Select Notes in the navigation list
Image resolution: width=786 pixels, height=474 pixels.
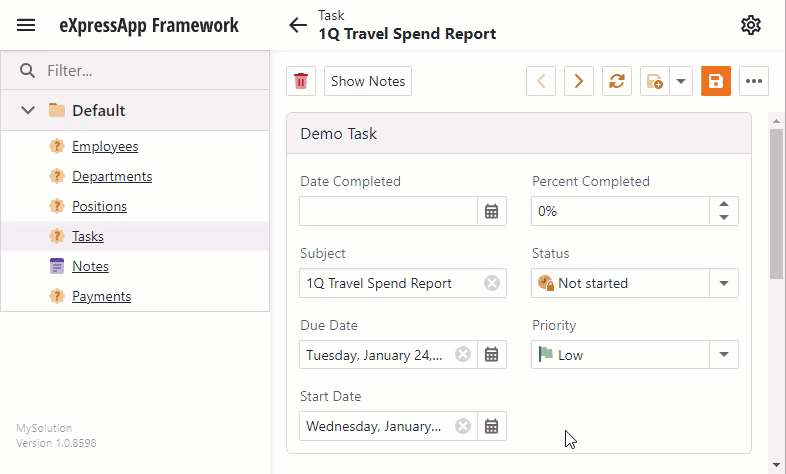(90, 266)
